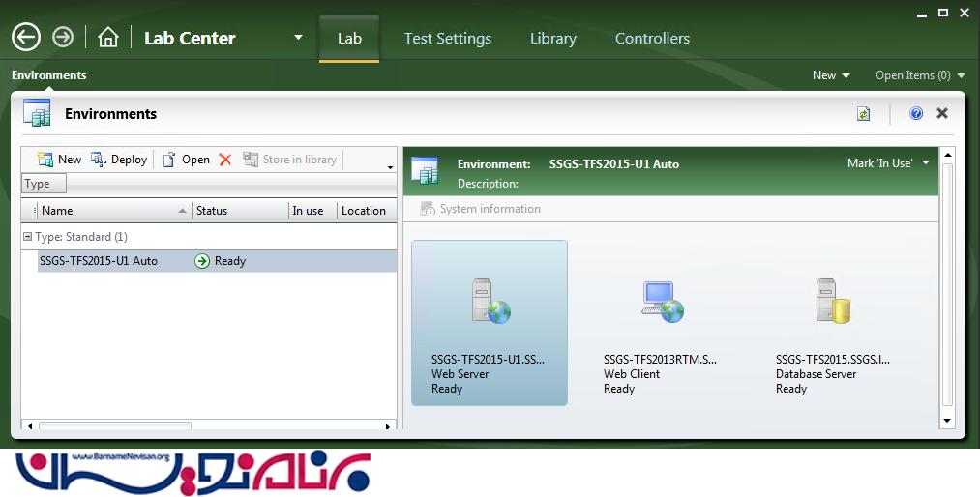
Task: Switch to the Test Settings tab
Action: click(447, 39)
